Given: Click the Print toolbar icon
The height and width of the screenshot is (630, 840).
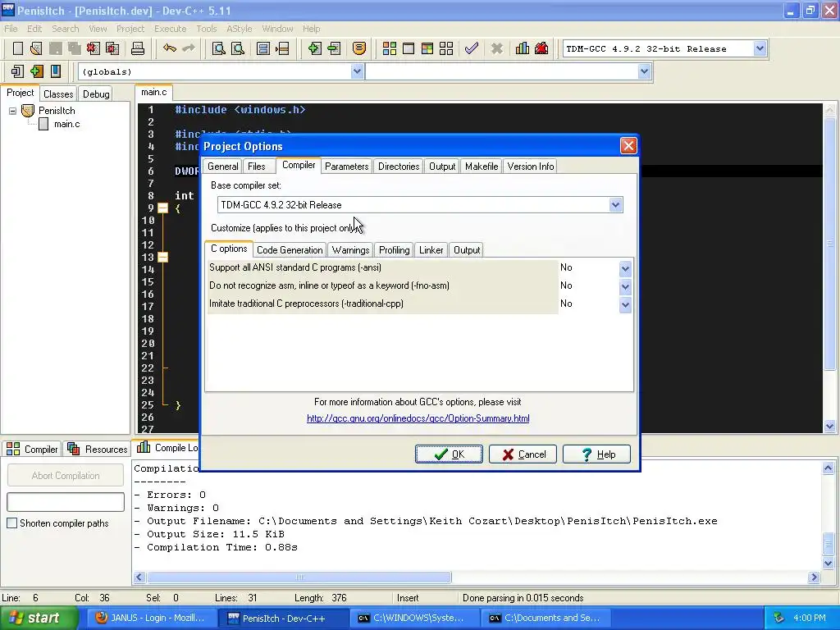Looking at the screenshot, I should click(x=138, y=48).
